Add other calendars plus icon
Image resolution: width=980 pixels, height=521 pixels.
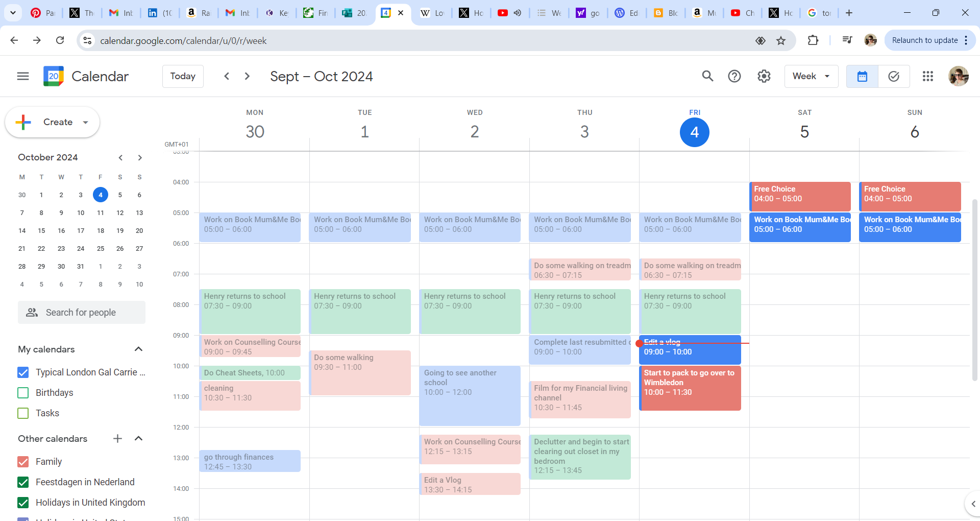coord(117,438)
